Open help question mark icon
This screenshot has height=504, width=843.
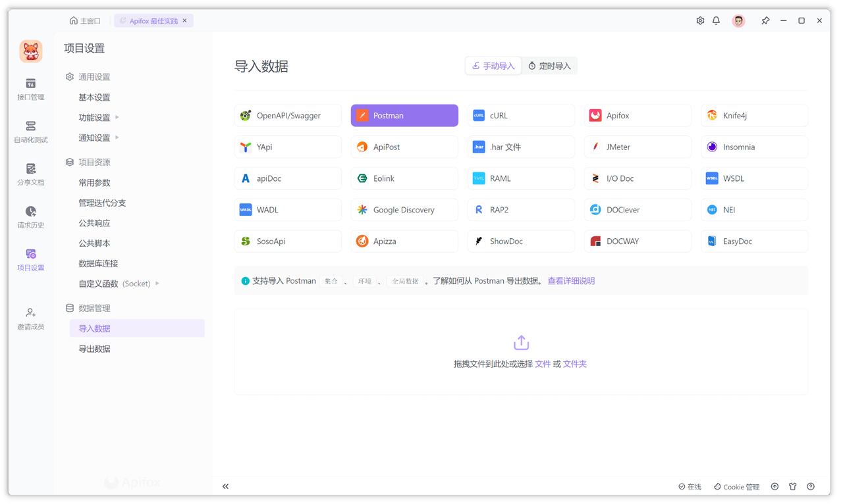pos(811,487)
